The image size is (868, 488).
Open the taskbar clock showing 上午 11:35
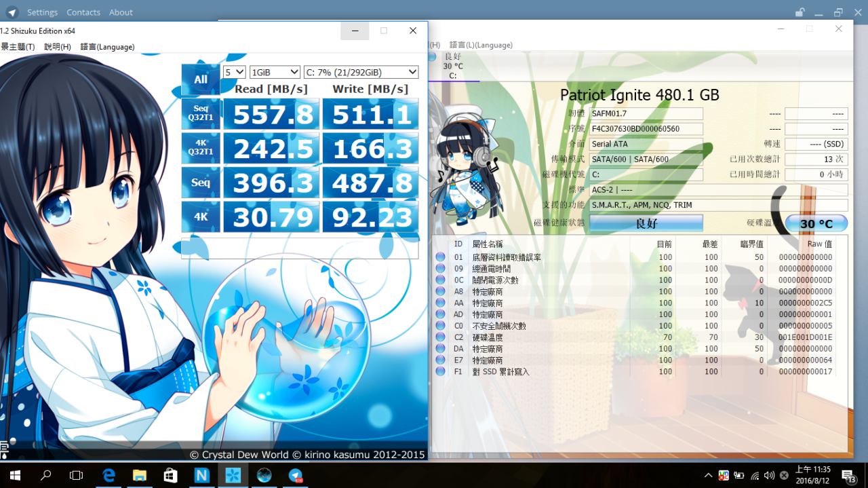coord(812,475)
